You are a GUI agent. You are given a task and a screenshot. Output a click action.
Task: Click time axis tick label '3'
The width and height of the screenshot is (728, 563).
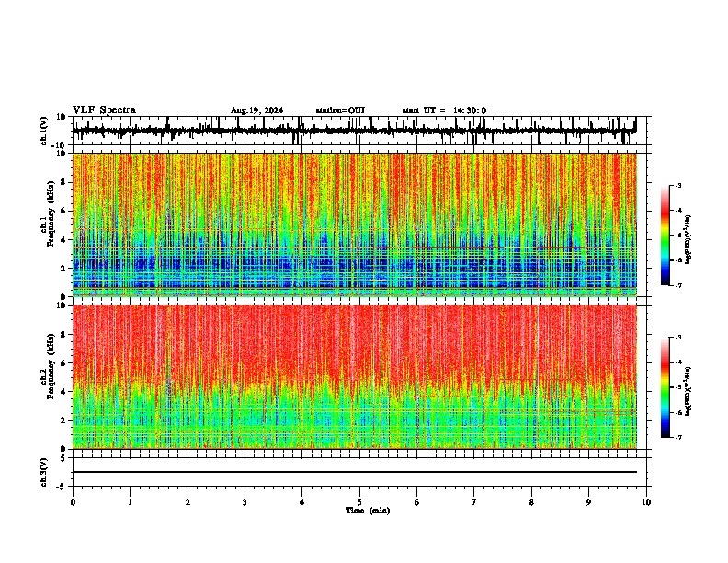click(x=245, y=502)
